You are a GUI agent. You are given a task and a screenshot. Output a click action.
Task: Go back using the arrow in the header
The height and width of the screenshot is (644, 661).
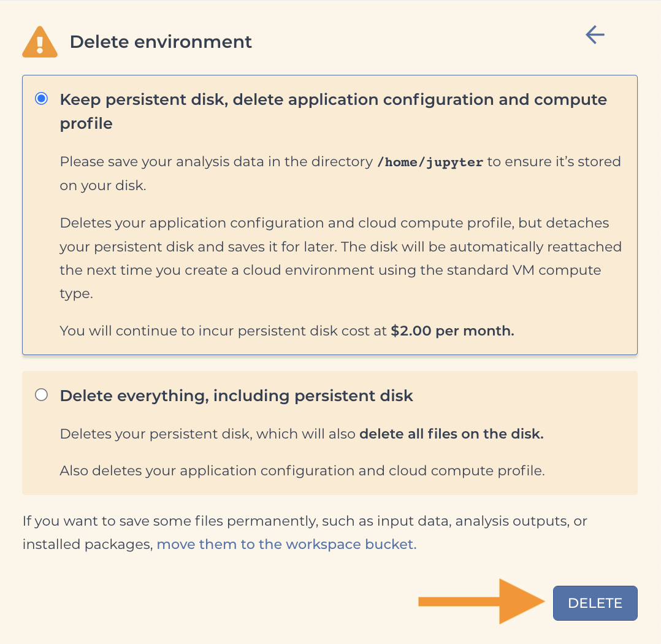tap(594, 35)
